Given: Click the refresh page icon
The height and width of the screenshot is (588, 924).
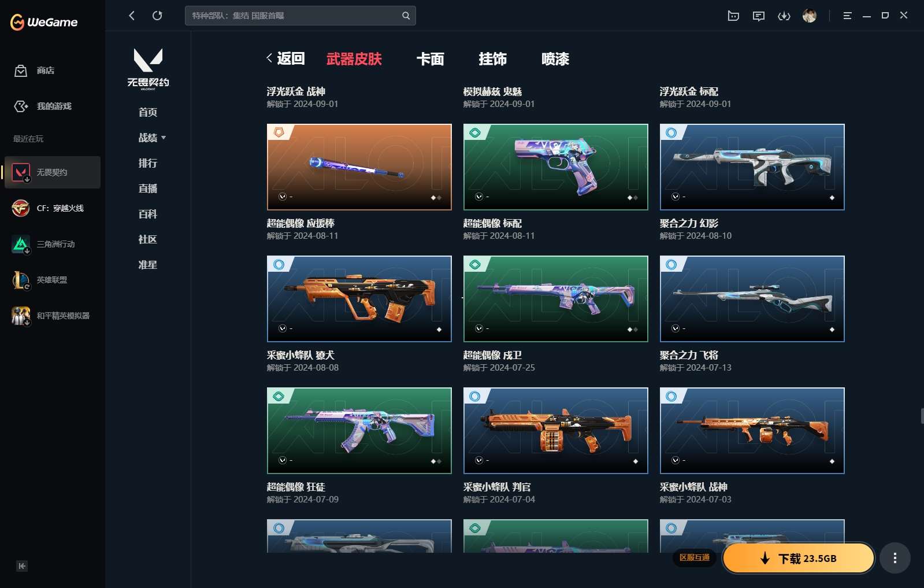Looking at the screenshot, I should [157, 16].
